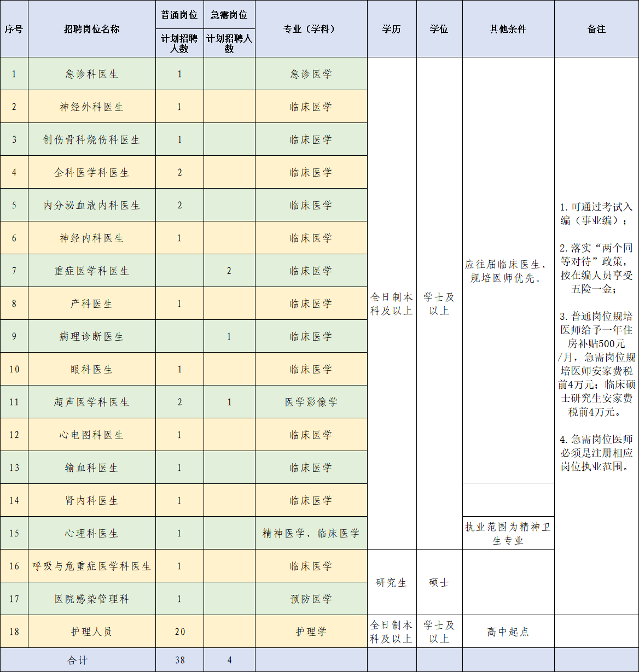Select the 创伤骨科烧伤科医生 cell
This screenshot has width=639, height=672.
point(92,139)
